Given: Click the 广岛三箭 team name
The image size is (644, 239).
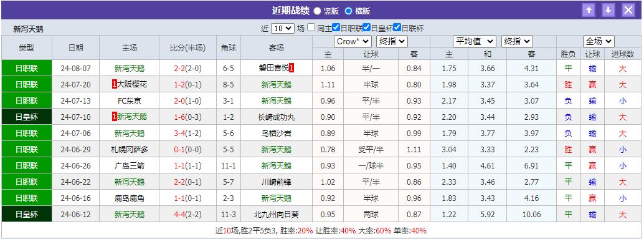Looking at the screenshot, I should (130, 166).
